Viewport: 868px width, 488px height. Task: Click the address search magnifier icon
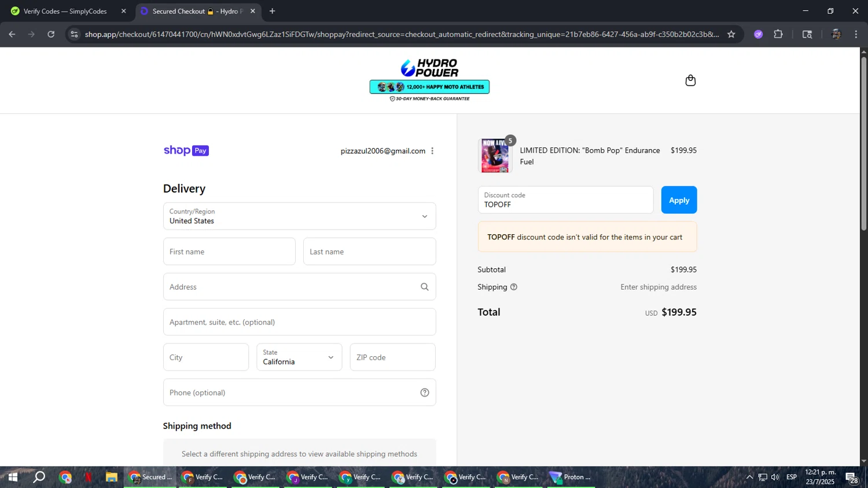[425, 287]
